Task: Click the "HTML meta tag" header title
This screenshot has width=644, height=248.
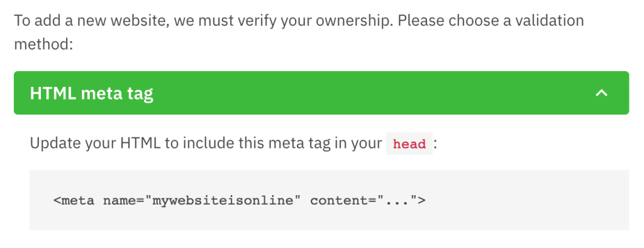Action: click(x=92, y=94)
